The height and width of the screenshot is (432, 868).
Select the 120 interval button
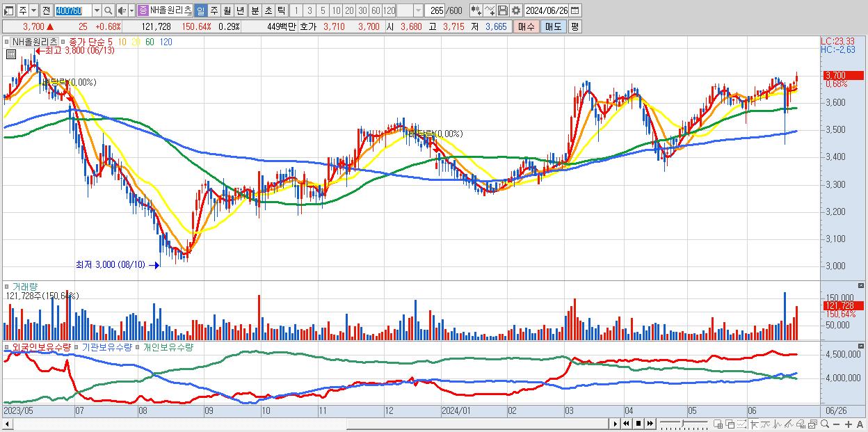point(389,10)
